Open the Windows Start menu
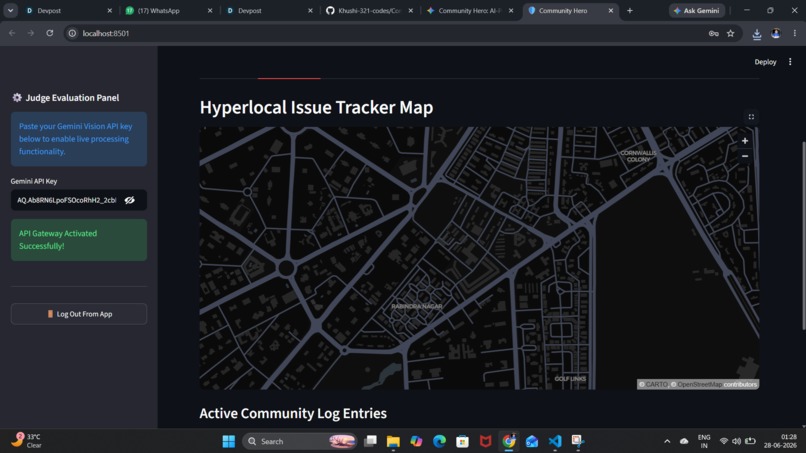This screenshot has width=806, height=453. click(x=229, y=441)
